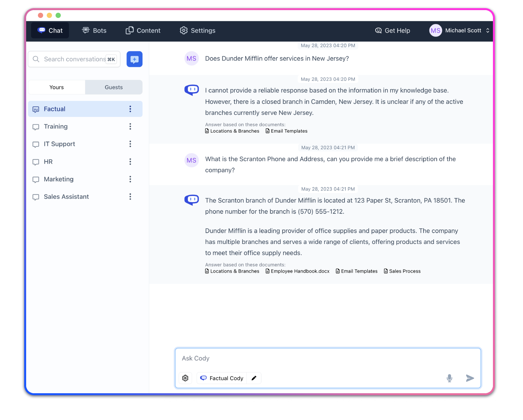This screenshot has height=420, width=523.
Task: Open options menu for Marketing conversation
Action: coord(130,179)
